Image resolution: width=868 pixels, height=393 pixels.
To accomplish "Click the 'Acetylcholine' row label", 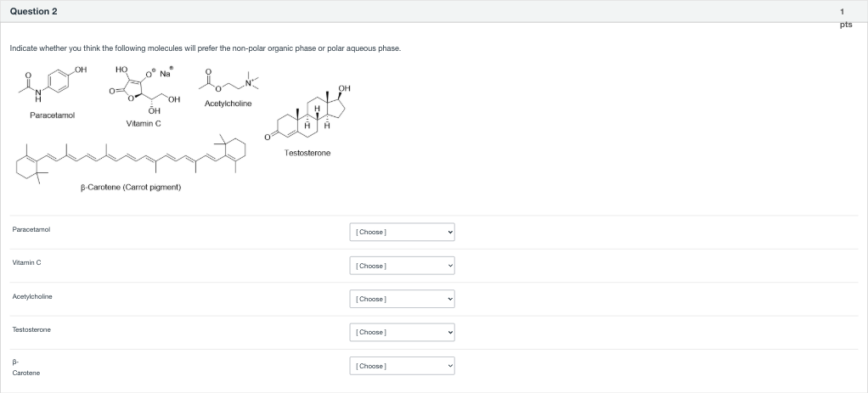I will [x=32, y=297].
